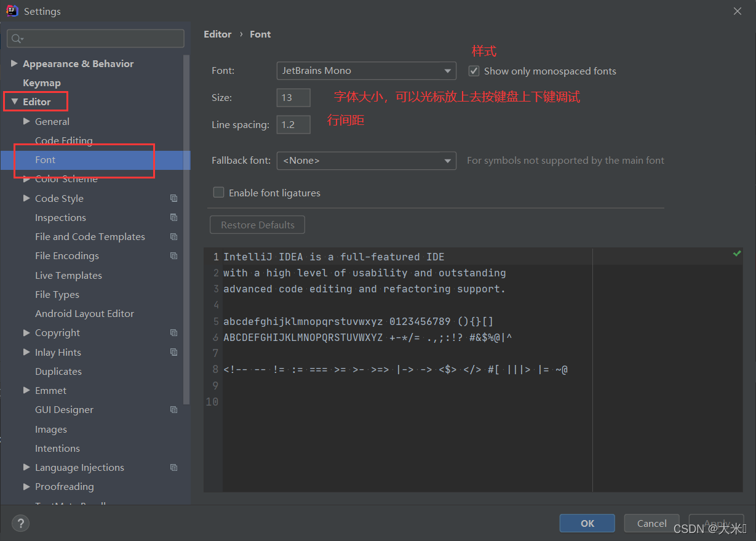Screen dimensions: 756x541
Task: Click the Cancel button
Action: (x=652, y=523)
